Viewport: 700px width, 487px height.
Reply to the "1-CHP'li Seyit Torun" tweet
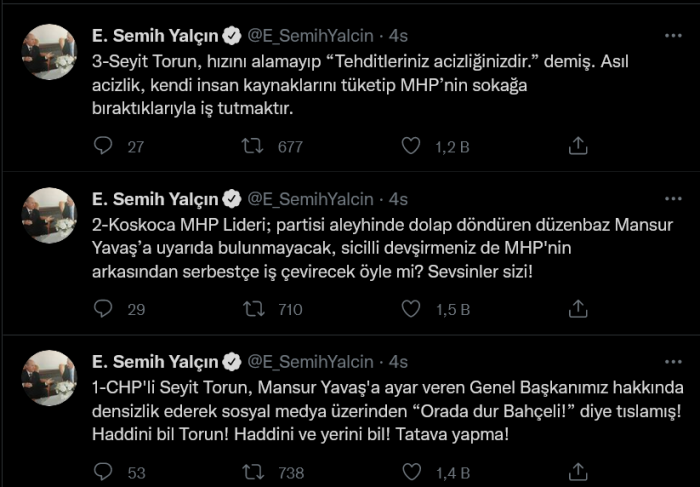click(103, 472)
